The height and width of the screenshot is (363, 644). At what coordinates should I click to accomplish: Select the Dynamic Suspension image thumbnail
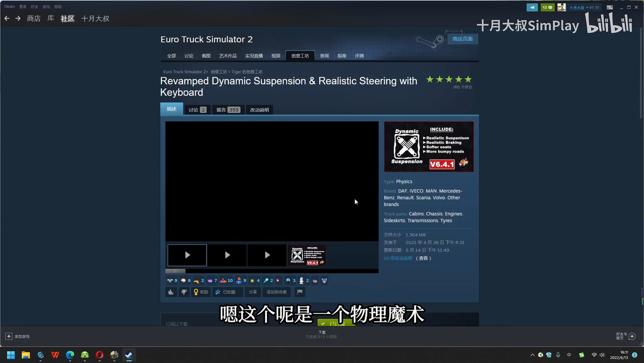point(307,255)
